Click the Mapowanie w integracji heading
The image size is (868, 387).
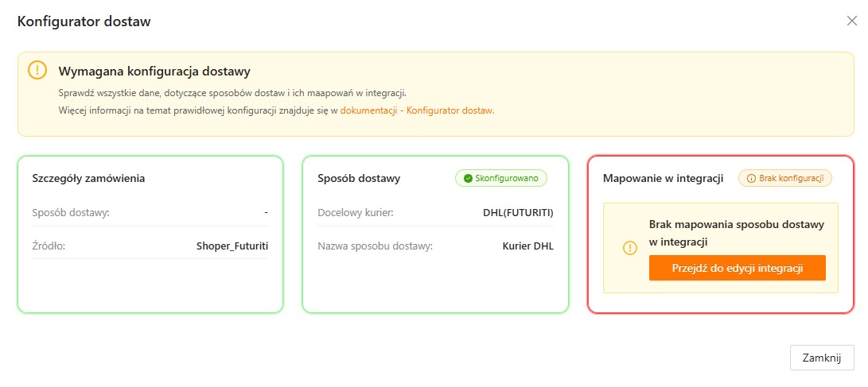tap(663, 178)
